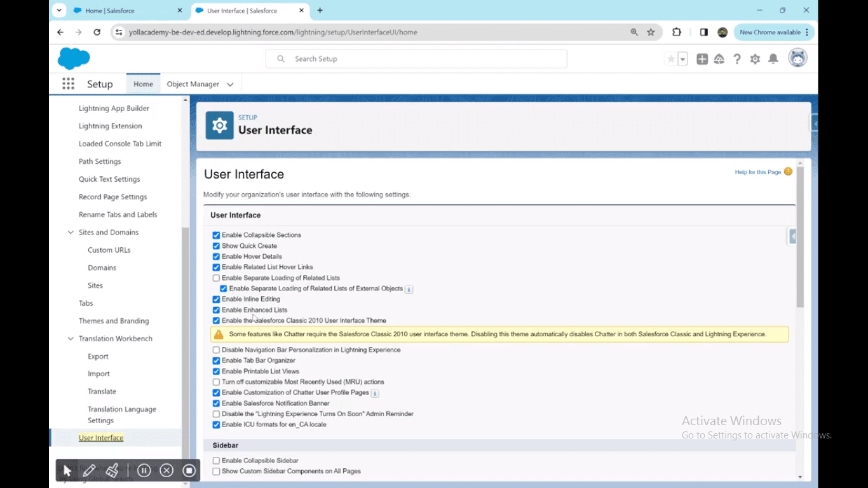
Task: Check Enable Collapsible Sidebar option
Action: pos(216,461)
